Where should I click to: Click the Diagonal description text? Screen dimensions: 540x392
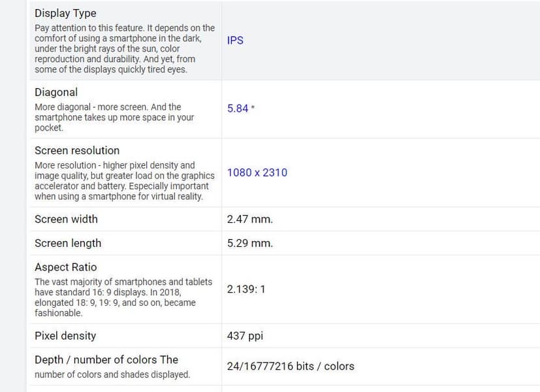(x=114, y=118)
